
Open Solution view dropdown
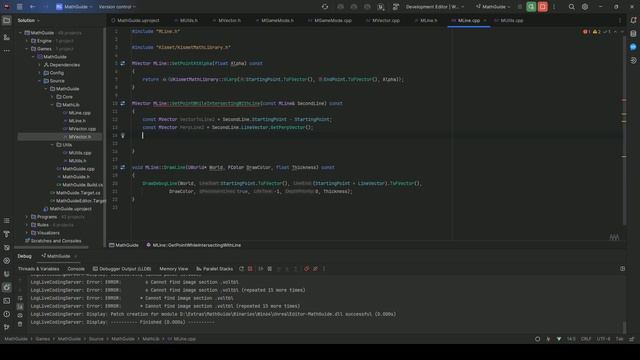click(x=29, y=20)
